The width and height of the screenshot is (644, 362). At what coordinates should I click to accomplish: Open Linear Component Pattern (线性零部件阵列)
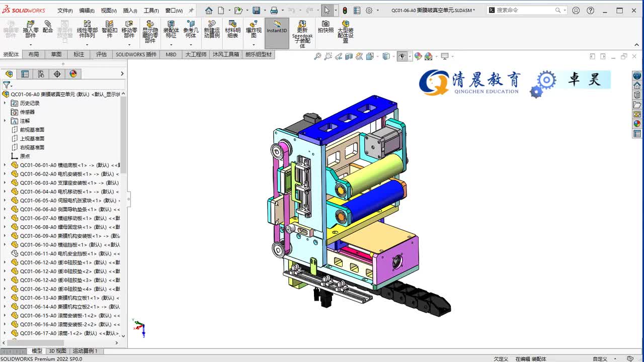pos(87,29)
